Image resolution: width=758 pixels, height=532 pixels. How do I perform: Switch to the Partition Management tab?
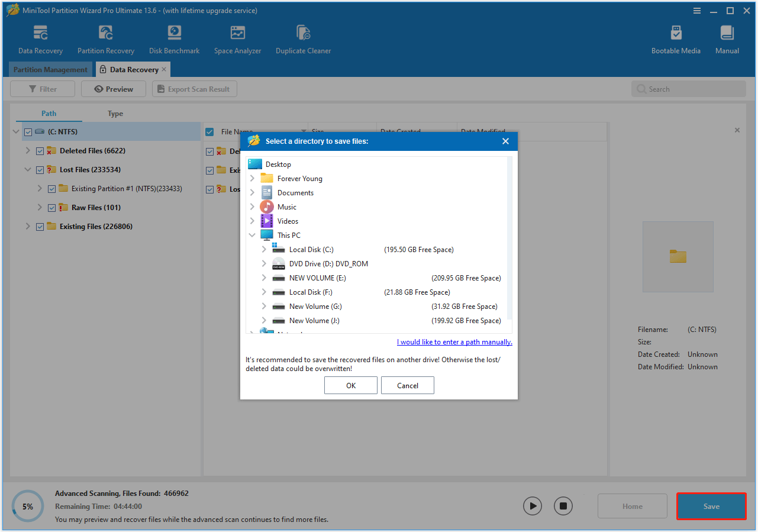[50, 69]
